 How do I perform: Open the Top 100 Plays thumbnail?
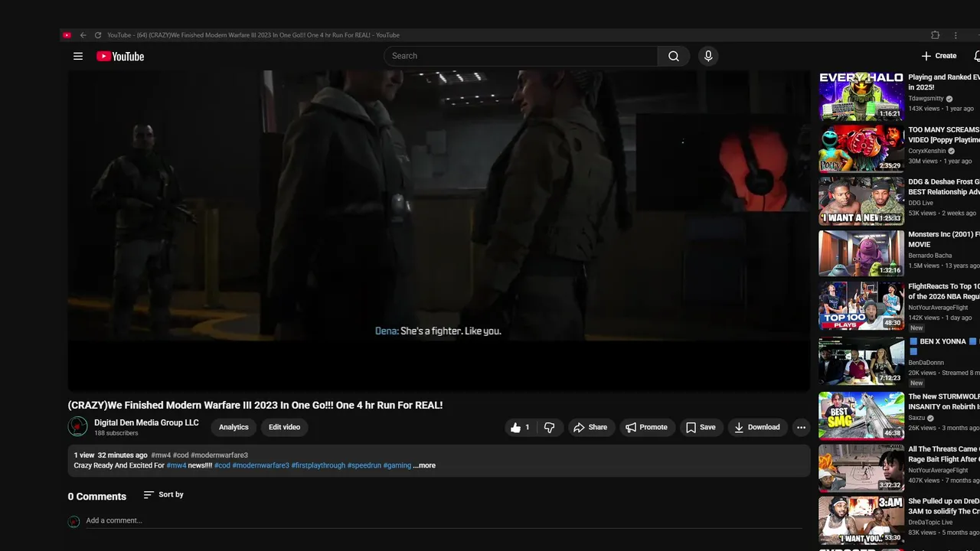click(x=861, y=306)
